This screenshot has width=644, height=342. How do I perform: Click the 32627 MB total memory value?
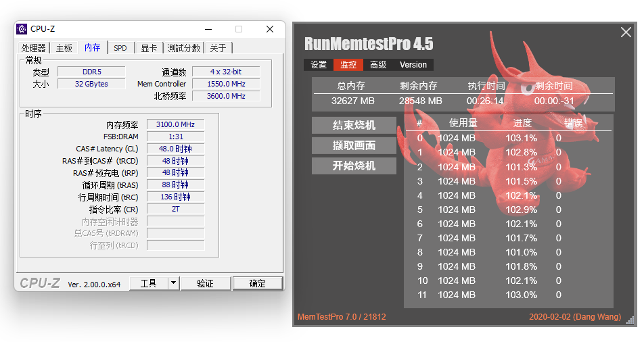353,101
